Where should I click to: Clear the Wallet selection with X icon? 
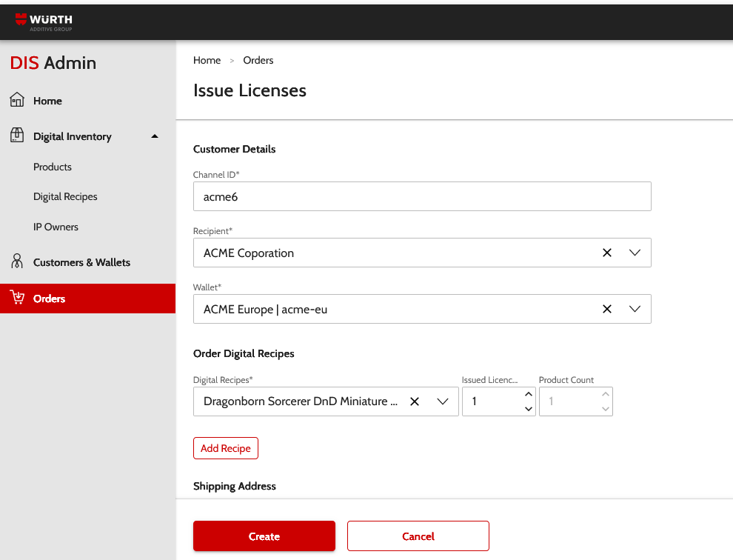607,309
